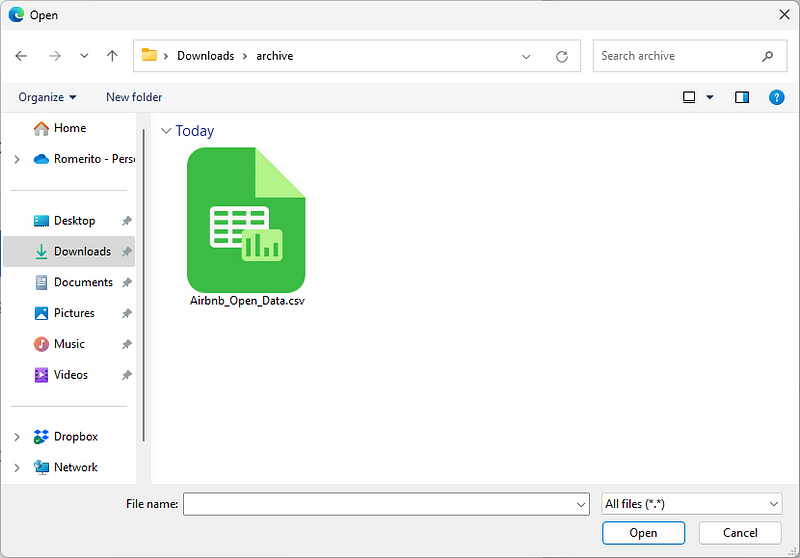Click the pin icon next to Pictures
The width and height of the screenshot is (800, 558).
(127, 313)
